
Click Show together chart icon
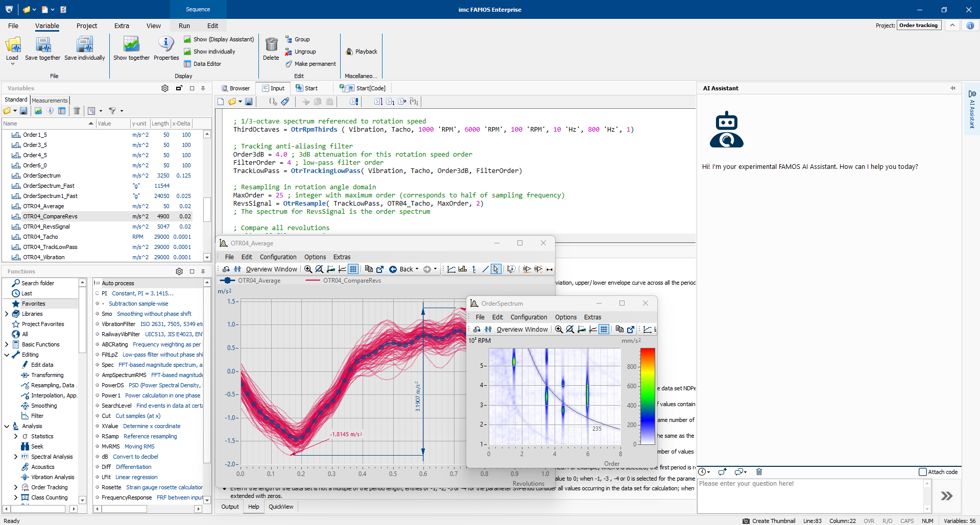coord(131,45)
